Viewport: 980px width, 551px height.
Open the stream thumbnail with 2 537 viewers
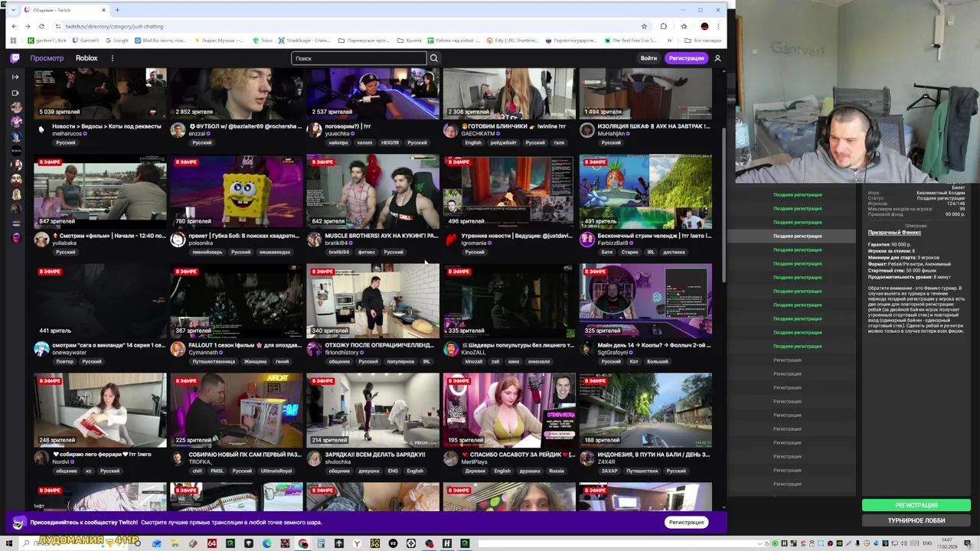[373, 93]
